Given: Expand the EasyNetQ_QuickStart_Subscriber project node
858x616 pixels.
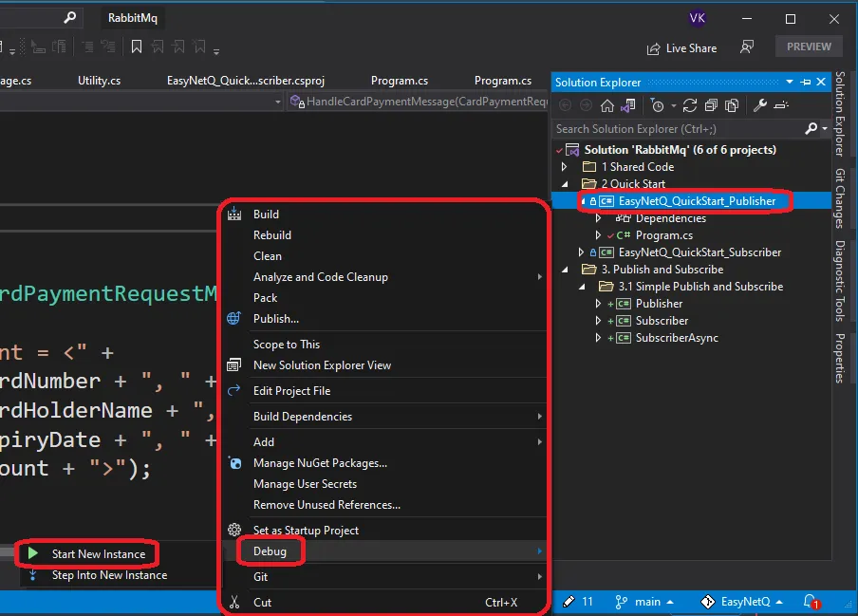Looking at the screenshot, I should point(582,252).
